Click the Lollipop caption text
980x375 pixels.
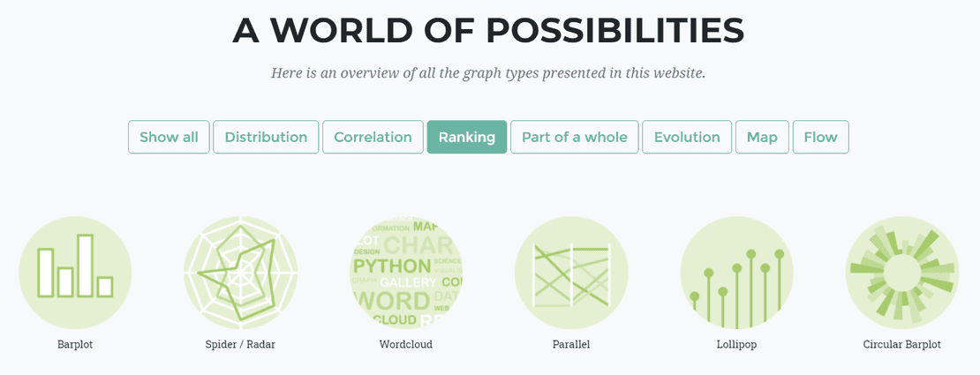(x=736, y=344)
